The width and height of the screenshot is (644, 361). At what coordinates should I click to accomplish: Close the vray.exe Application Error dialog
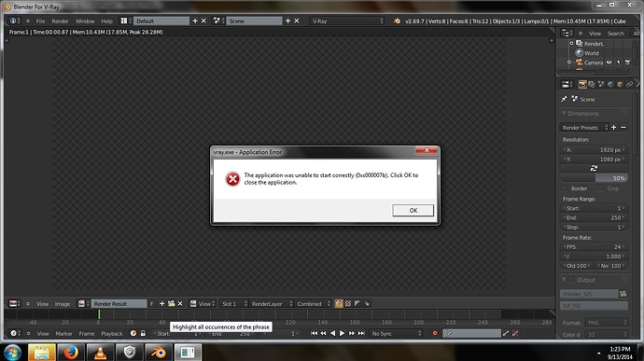click(427, 150)
